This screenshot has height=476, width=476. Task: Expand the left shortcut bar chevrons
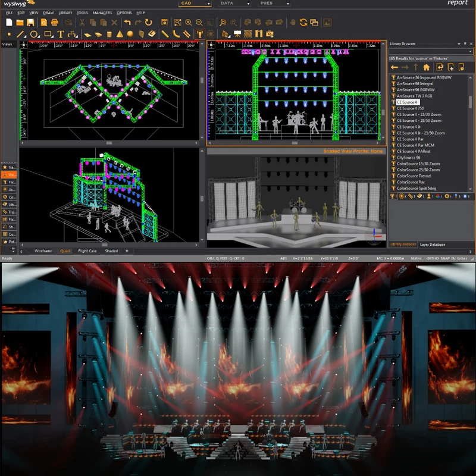pyautogui.click(x=13, y=249)
